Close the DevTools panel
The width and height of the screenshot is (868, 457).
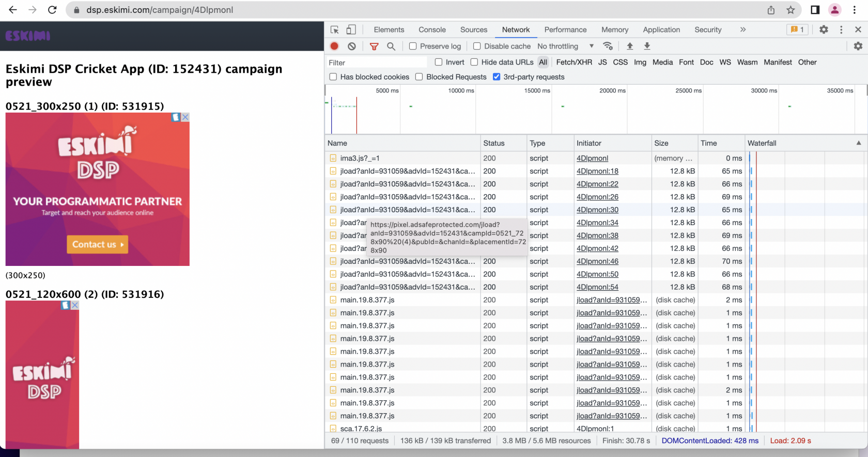(858, 30)
